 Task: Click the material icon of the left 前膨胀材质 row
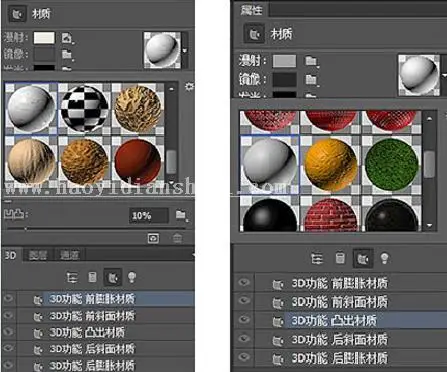tap(38, 300)
